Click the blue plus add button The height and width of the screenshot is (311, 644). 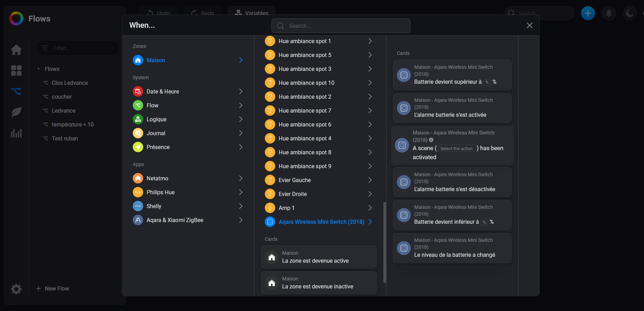[588, 13]
